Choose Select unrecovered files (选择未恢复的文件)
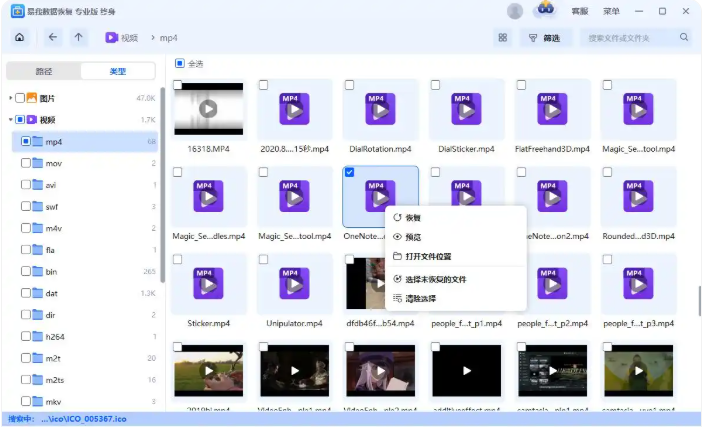 (x=456, y=279)
